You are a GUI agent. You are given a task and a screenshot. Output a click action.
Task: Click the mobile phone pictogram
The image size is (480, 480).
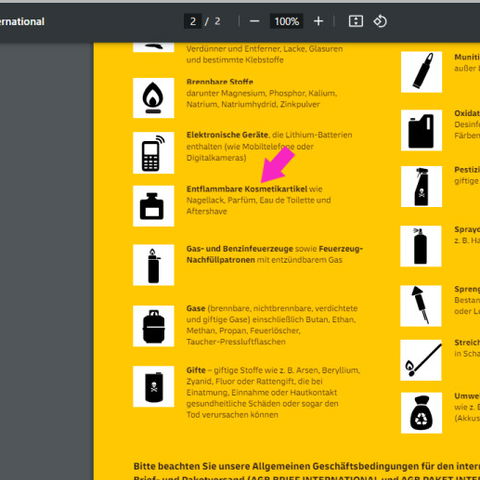[153, 153]
